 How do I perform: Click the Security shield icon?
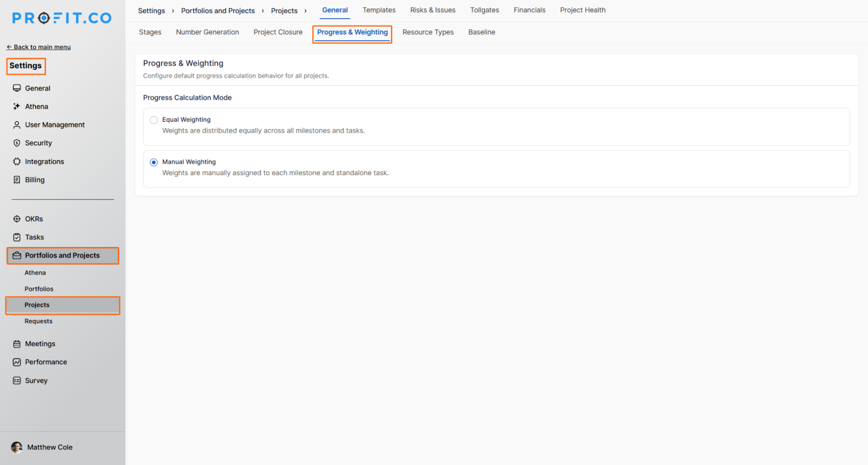point(17,143)
